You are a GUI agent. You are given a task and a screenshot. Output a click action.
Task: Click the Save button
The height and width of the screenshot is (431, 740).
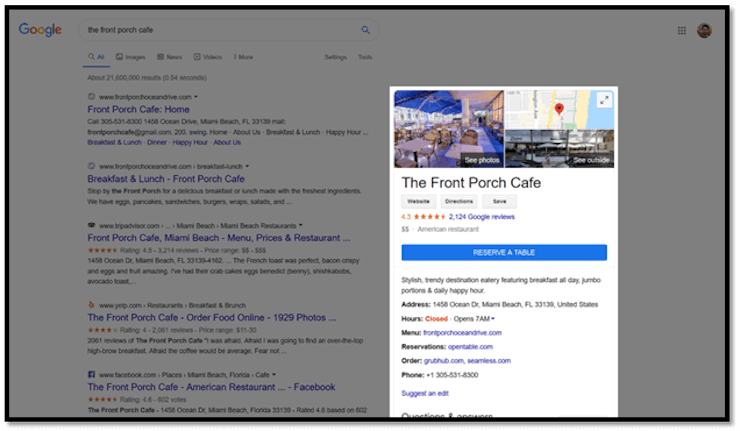(499, 201)
